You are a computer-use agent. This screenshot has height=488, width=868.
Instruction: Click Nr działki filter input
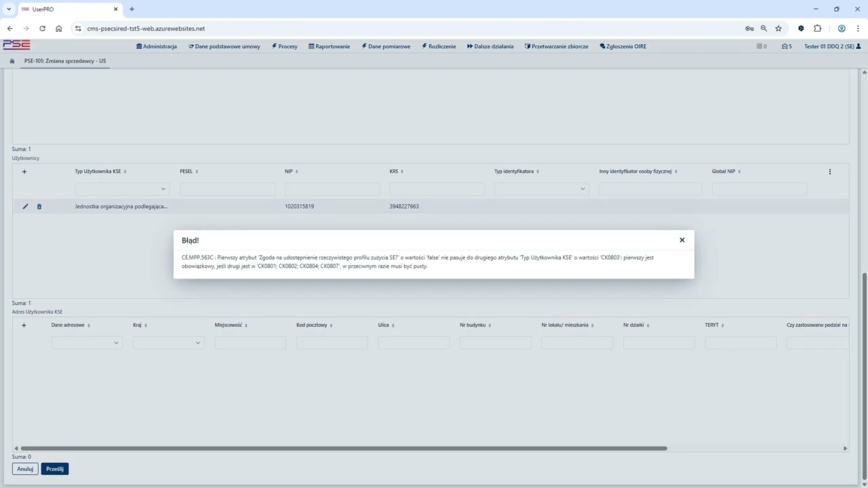click(x=659, y=343)
